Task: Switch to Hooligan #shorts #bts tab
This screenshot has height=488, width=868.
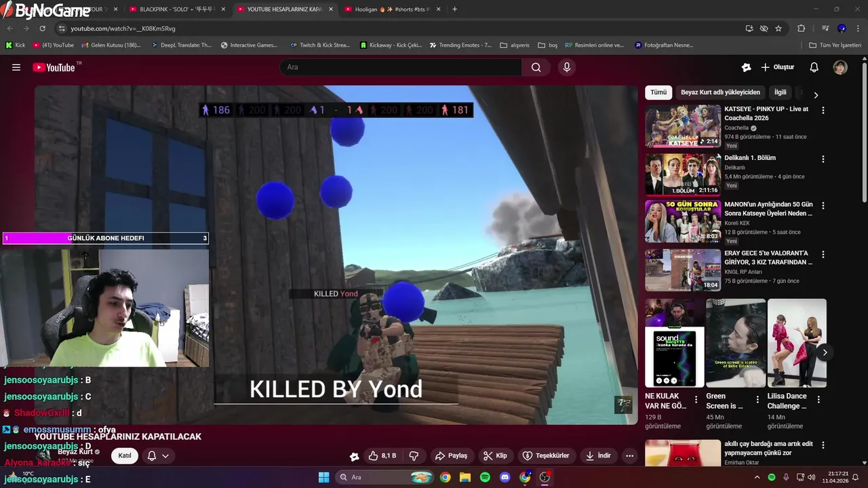Action: pyautogui.click(x=392, y=9)
